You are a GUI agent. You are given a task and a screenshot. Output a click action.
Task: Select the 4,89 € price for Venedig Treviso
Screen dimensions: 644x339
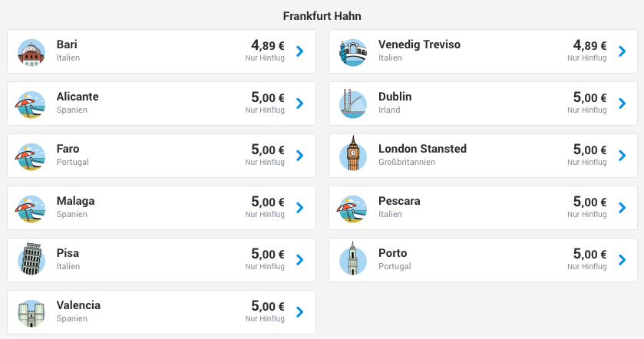click(590, 45)
